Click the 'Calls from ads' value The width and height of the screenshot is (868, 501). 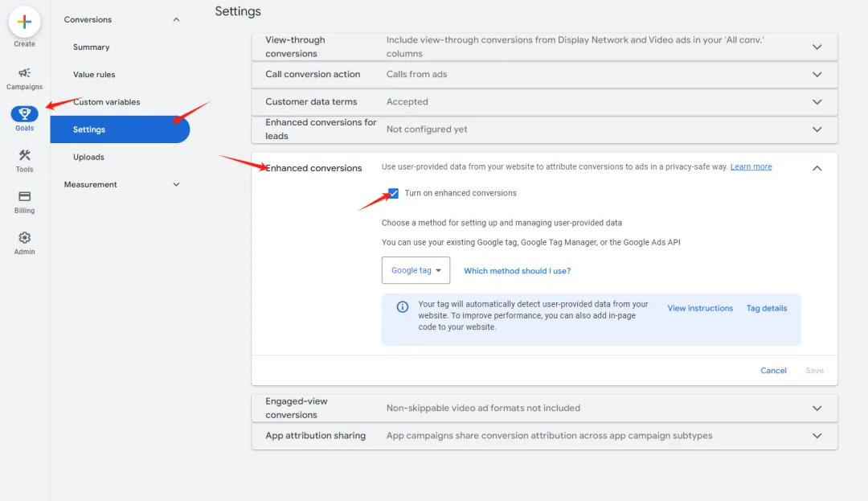[417, 74]
